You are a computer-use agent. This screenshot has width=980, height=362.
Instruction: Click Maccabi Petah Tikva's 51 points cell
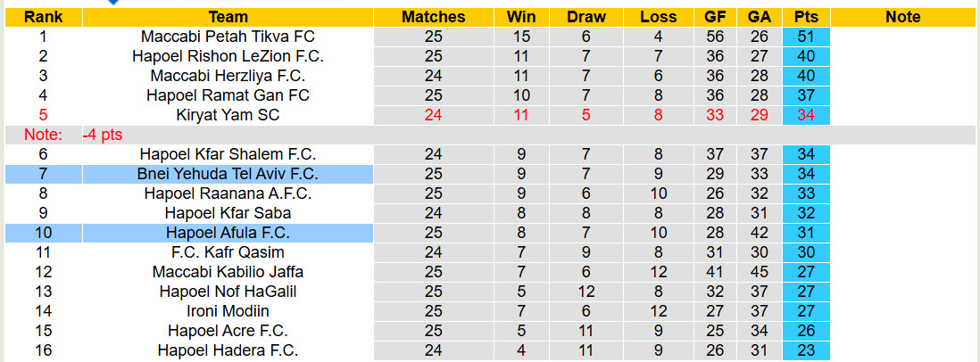pos(806,37)
